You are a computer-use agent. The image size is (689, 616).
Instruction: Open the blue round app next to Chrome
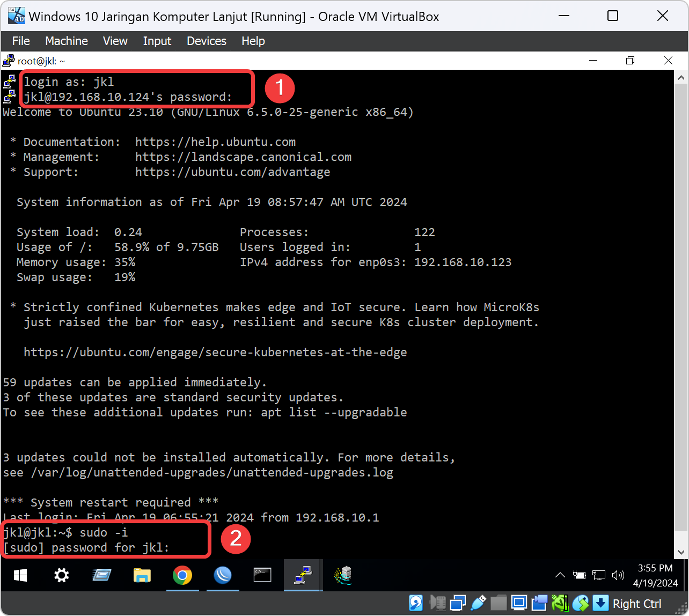pyautogui.click(x=223, y=576)
